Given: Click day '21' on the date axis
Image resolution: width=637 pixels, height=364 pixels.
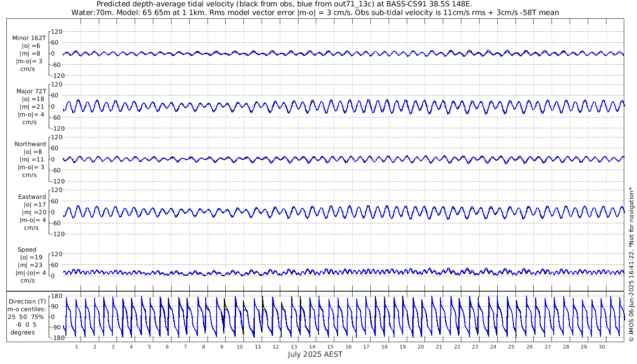Looking at the screenshot, I should coord(439,347).
